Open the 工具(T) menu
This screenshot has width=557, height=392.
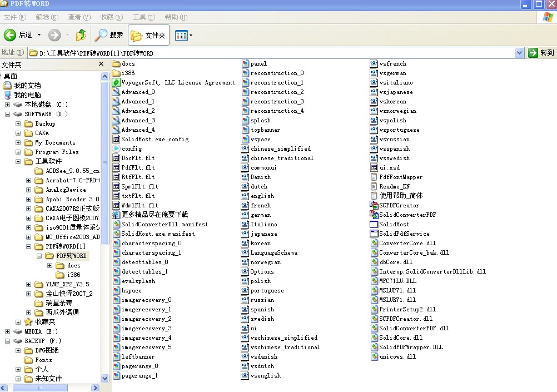144,17
